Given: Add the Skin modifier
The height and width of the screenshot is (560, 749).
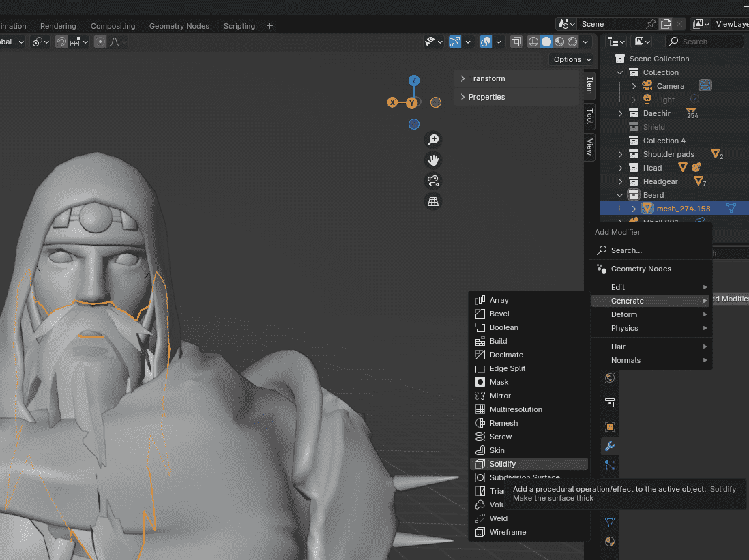Looking at the screenshot, I should coord(529,450).
